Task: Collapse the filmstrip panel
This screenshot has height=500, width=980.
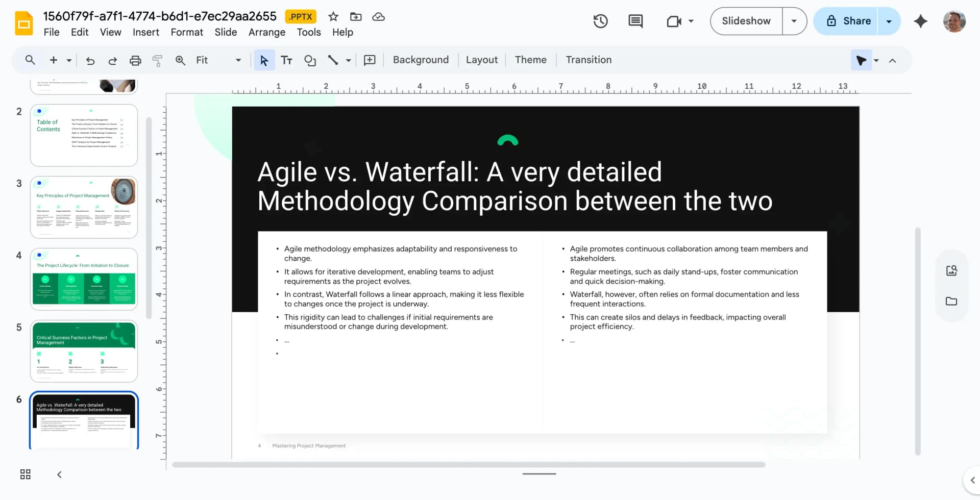Action: 59,474
